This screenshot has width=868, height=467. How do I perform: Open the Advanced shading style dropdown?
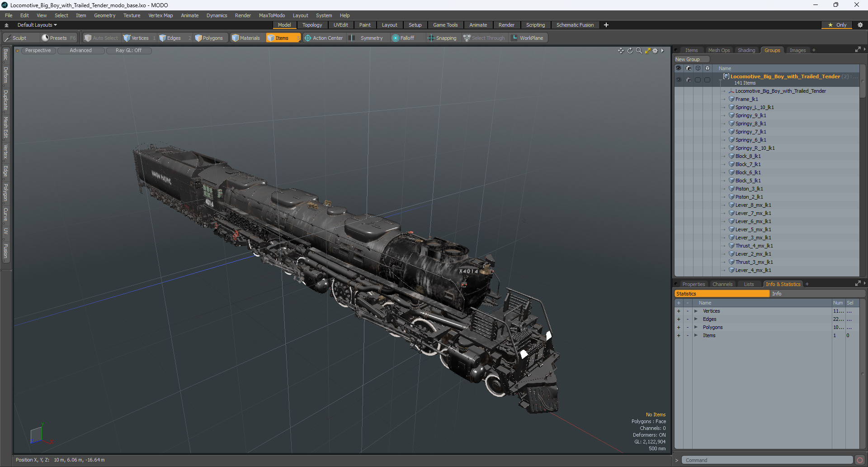(80, 51)
